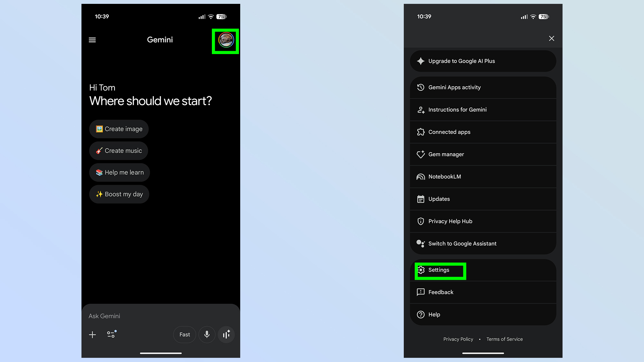This screenshot has width=644, height=362.
Task: Tap the Create image suggestion chip
Action: click(119, 129)
